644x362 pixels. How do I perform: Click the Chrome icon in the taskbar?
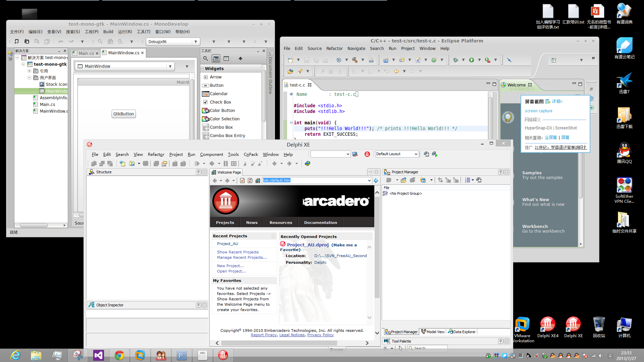119,355
